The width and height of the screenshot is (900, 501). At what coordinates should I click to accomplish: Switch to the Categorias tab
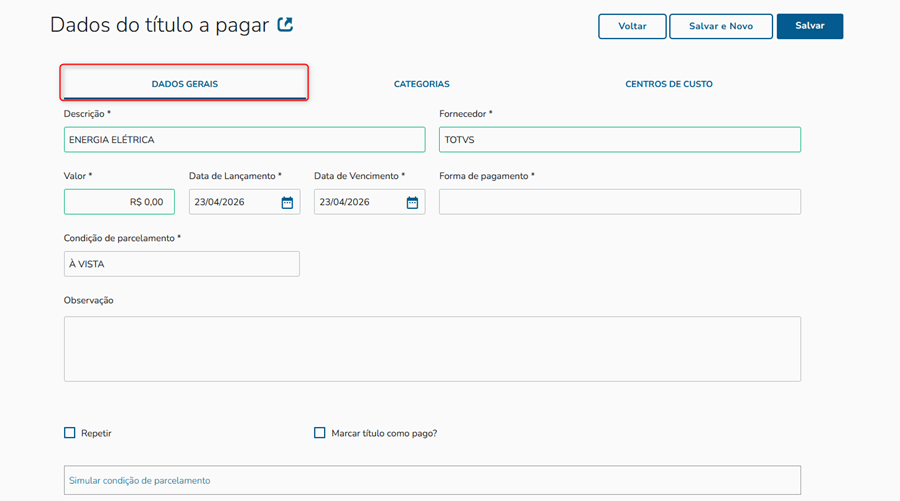(421, 84)
